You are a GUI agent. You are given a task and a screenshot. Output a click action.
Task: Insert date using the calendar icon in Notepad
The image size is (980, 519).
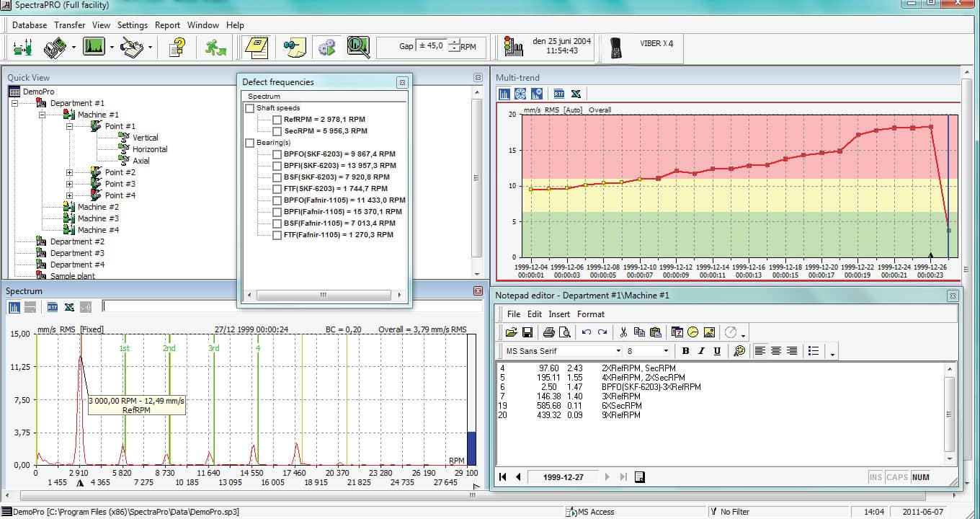coord(677,332)
